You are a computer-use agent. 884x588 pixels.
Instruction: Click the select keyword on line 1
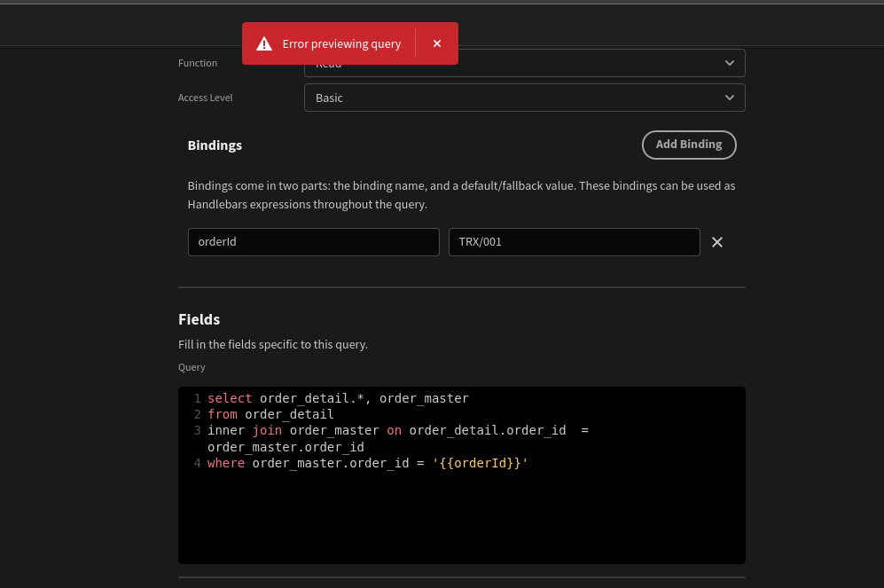(229, 398)
